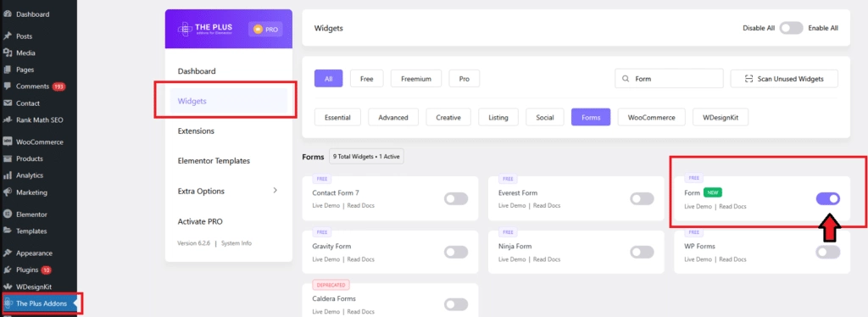The image size is (868, 317).
Task: Click the NEW badge beside Form
Action: [712, 192]
